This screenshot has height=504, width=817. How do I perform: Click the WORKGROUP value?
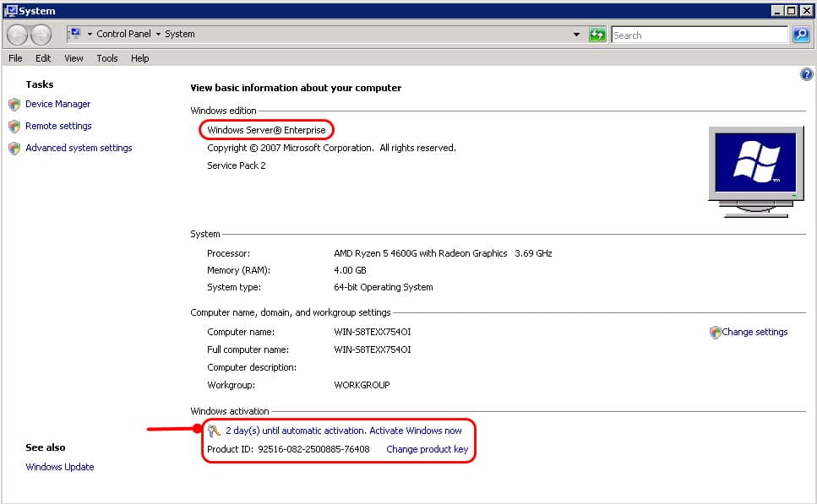(362, 385)
